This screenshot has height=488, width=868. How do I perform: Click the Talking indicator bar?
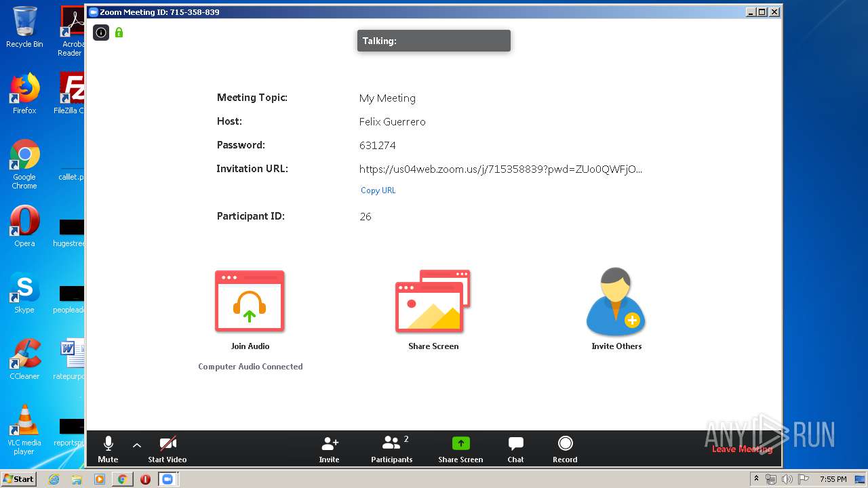point(434,41)
